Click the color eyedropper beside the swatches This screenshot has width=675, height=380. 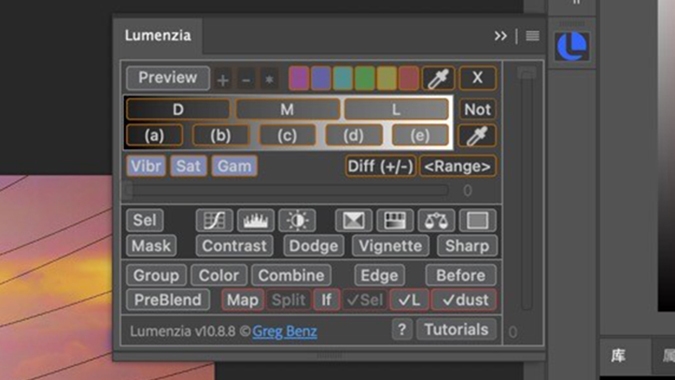click(x=438, y=78)
